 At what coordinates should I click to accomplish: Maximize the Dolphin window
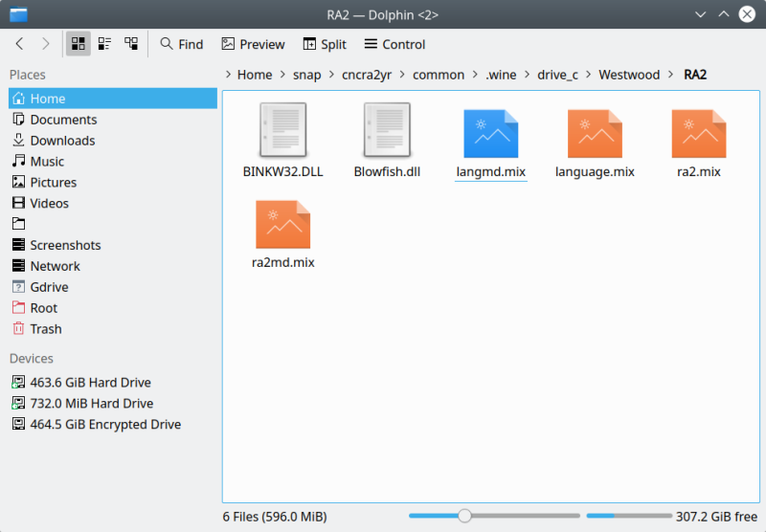[x=724, y=14]
